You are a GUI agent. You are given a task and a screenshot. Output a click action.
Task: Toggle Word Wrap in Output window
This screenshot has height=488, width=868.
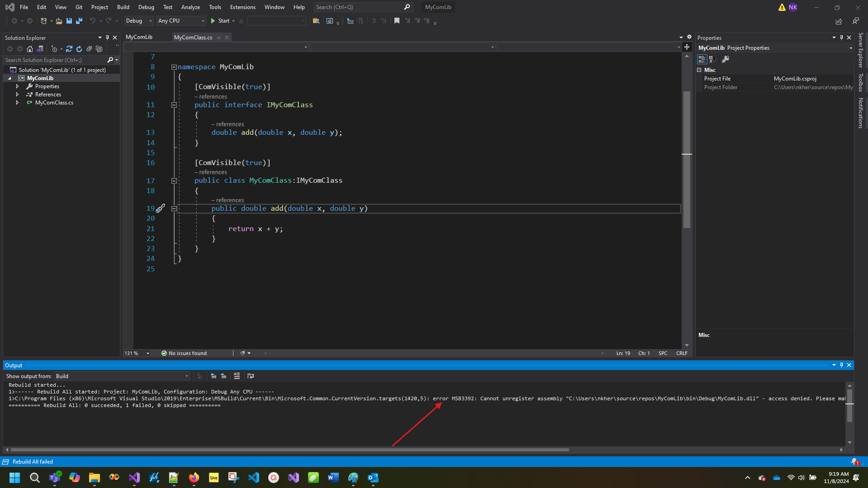(250, 376)
